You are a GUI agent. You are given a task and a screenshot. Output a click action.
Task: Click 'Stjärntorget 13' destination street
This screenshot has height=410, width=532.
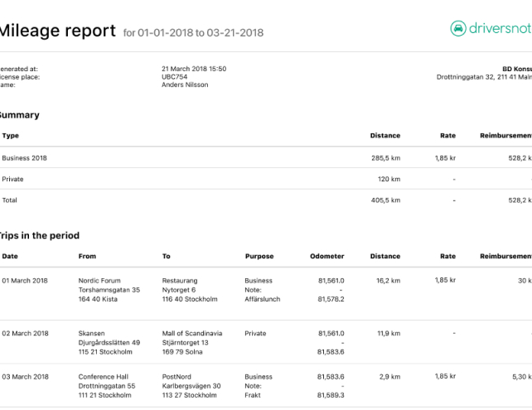186,343
